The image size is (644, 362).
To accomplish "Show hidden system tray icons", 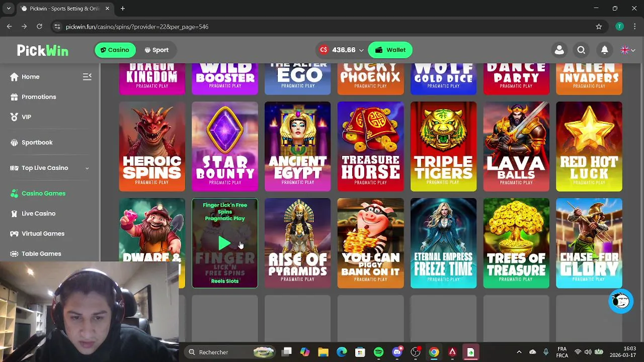I will tap(519, 352).
